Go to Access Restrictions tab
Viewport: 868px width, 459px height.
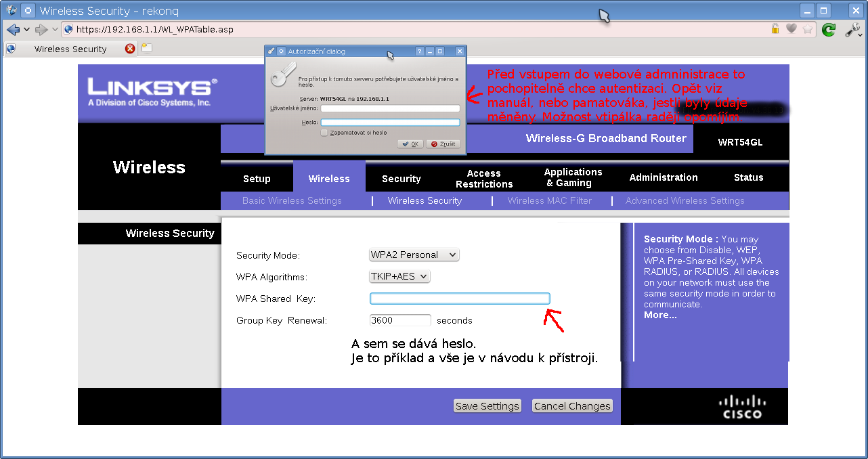484,179
